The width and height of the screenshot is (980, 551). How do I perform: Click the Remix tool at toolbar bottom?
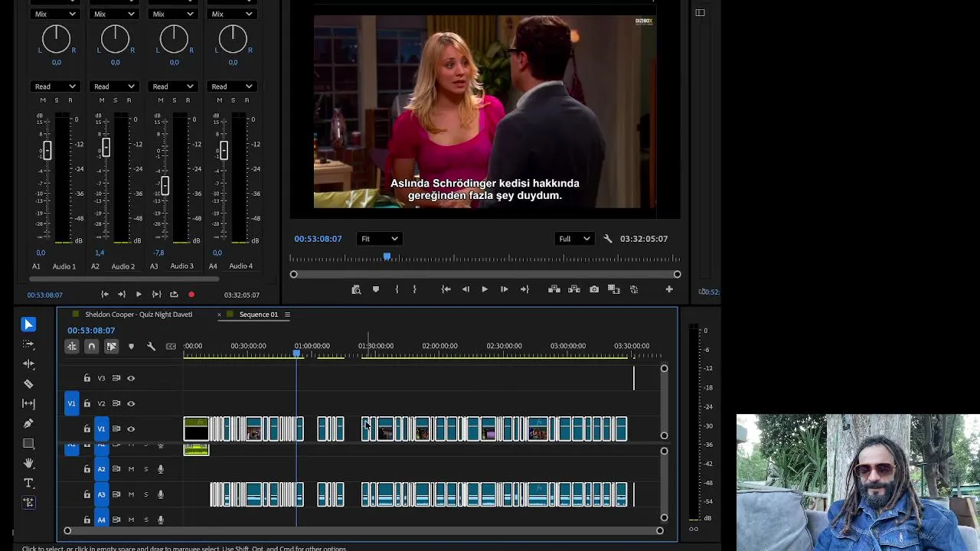pos(28,503)
